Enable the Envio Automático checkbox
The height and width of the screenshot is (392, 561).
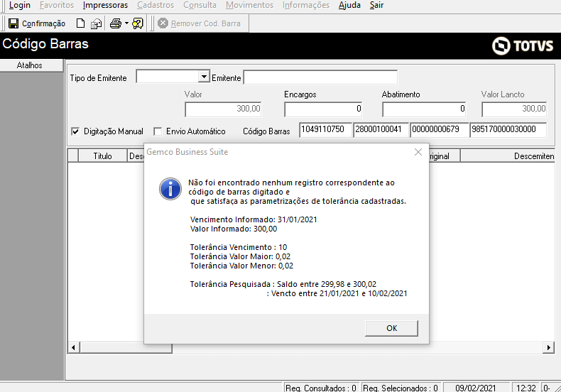158,131
